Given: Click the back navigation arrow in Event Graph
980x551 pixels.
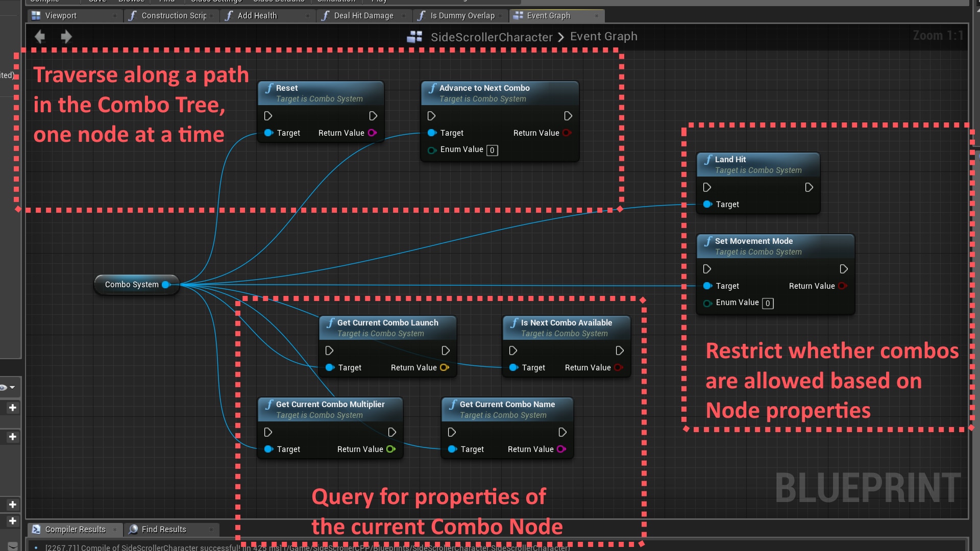Looking at the screenshot, I should 40,36.
